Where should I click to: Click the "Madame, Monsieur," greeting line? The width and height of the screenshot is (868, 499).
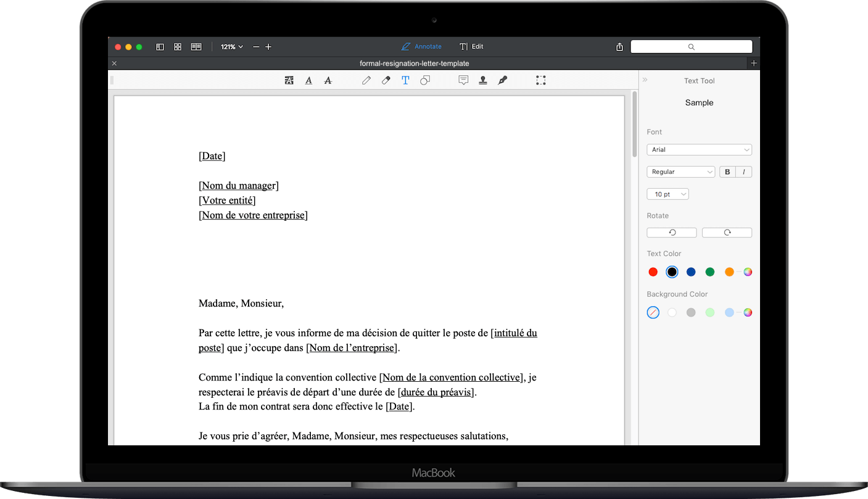click(241, 303)
